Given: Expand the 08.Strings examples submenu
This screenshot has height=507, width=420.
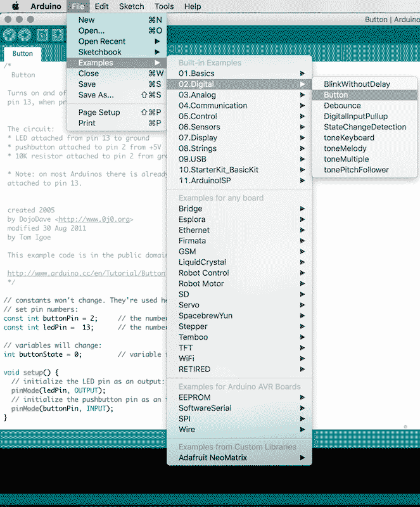Looking at the screenshot, I should [239, 148].
